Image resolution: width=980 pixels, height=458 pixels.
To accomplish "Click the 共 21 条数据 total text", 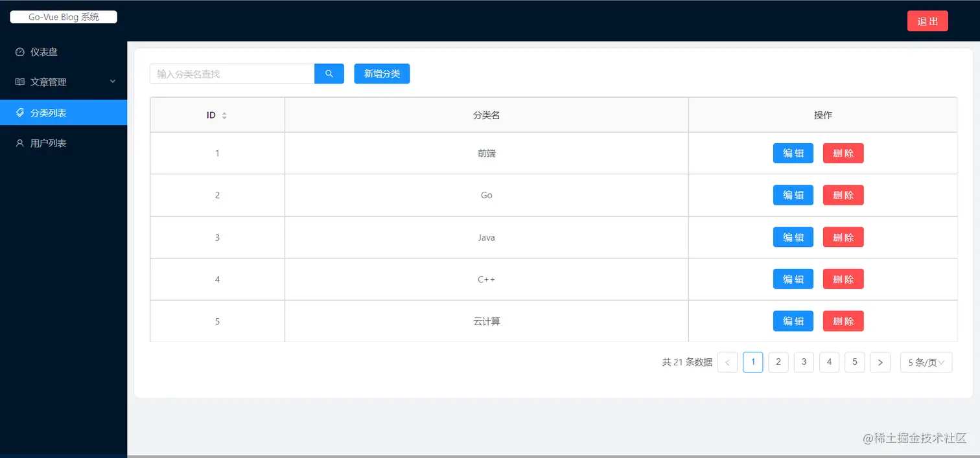I will [x=687, y=362].
